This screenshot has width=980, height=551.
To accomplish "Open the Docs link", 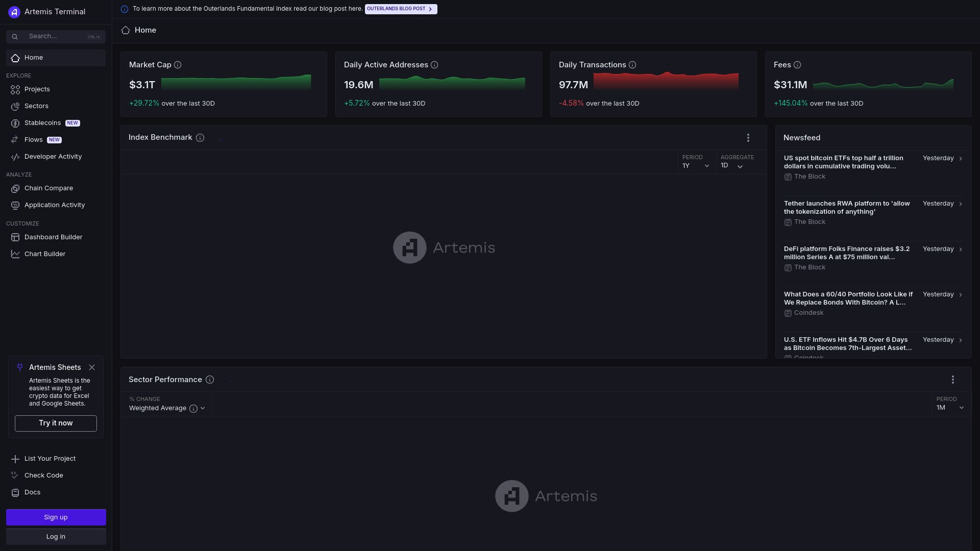I will pos(56,492).
